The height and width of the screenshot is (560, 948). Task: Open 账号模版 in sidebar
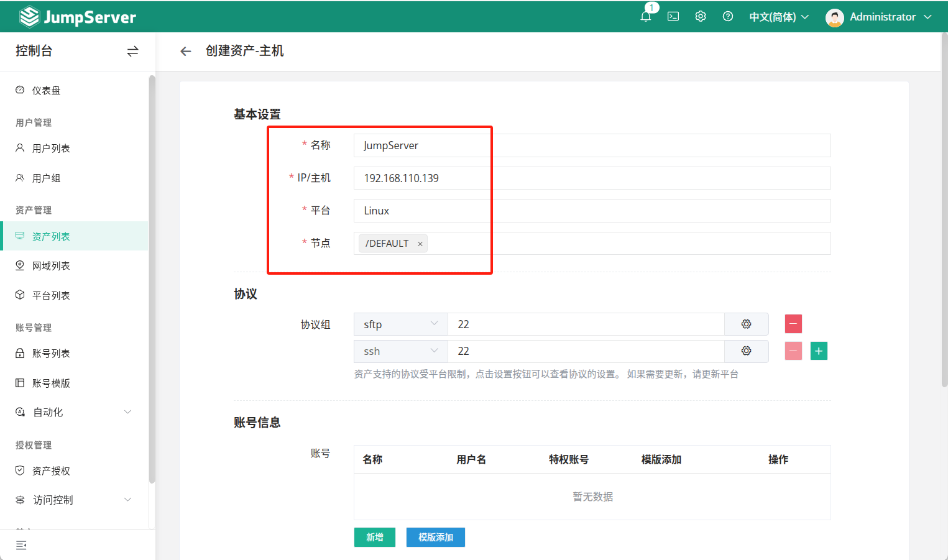(x=75, y=383)
